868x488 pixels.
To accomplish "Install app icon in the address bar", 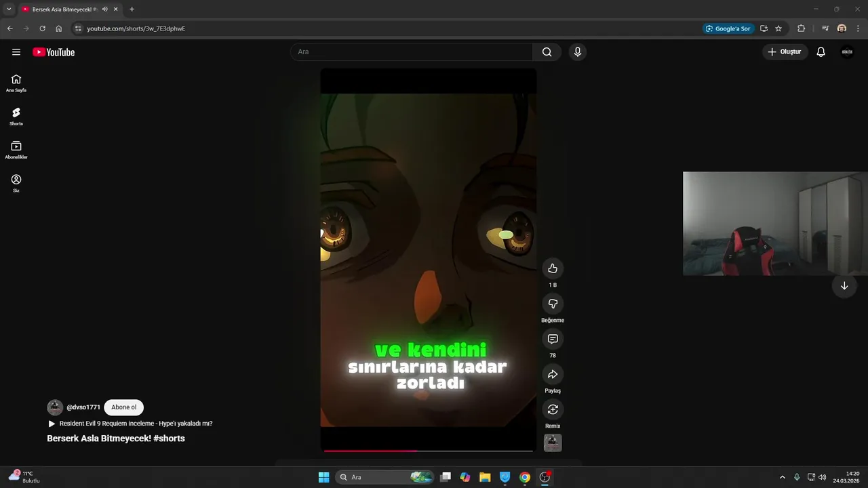I will click(764, 28).
